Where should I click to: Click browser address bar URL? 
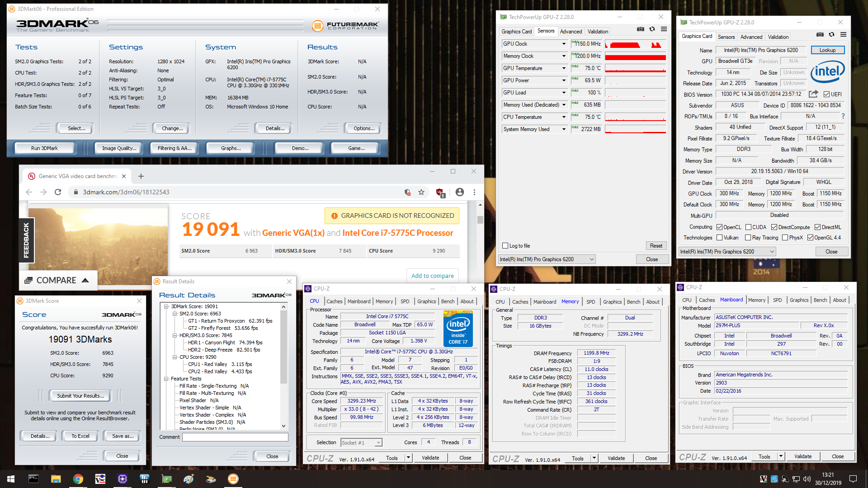126,192
